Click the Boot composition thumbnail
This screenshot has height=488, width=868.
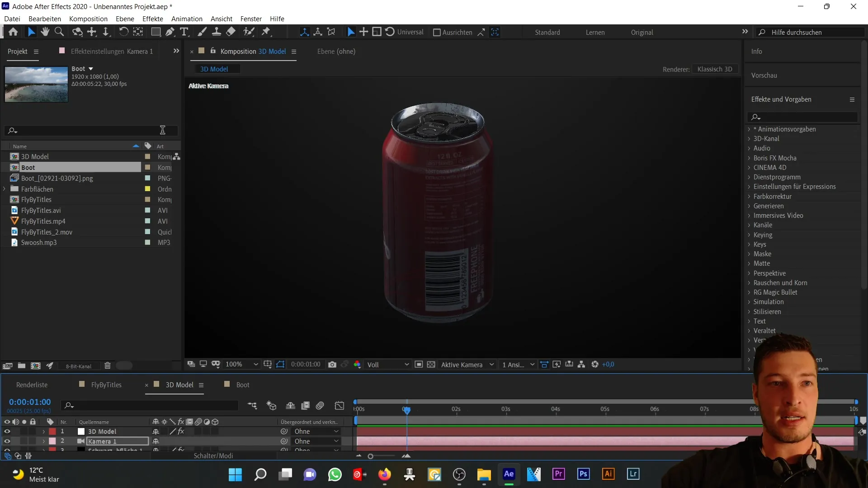[x=36, y=84]
